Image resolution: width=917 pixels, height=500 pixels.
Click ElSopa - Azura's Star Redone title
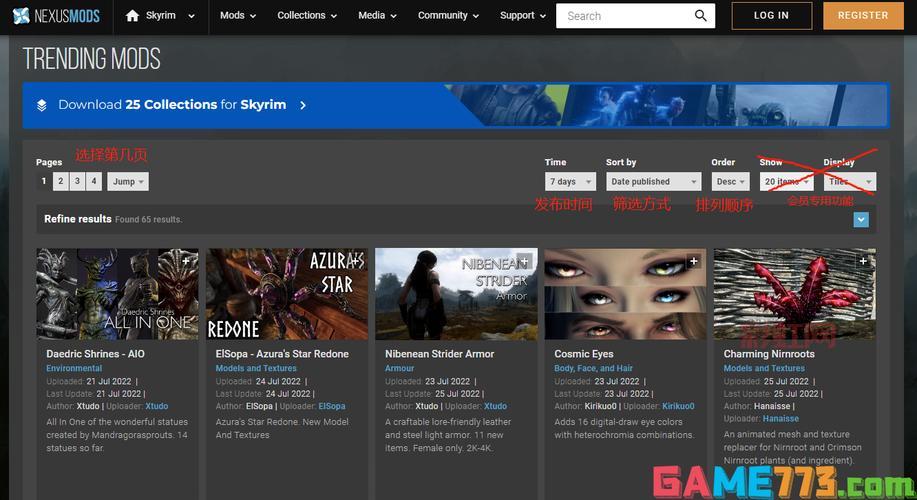coord(282,354)
